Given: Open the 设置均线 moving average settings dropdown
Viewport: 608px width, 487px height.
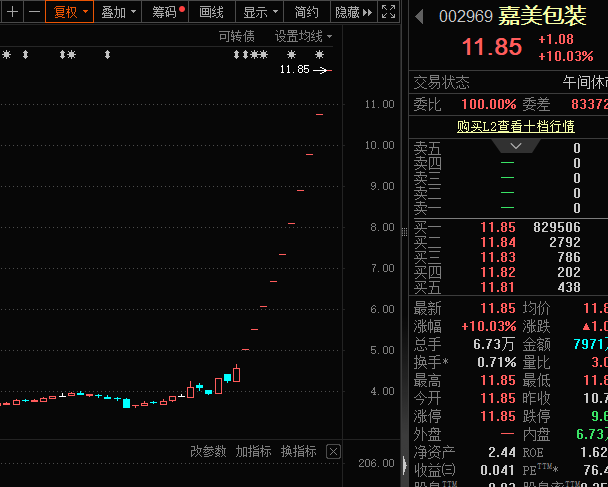Looking at the screenshot, I should point(303,36).
